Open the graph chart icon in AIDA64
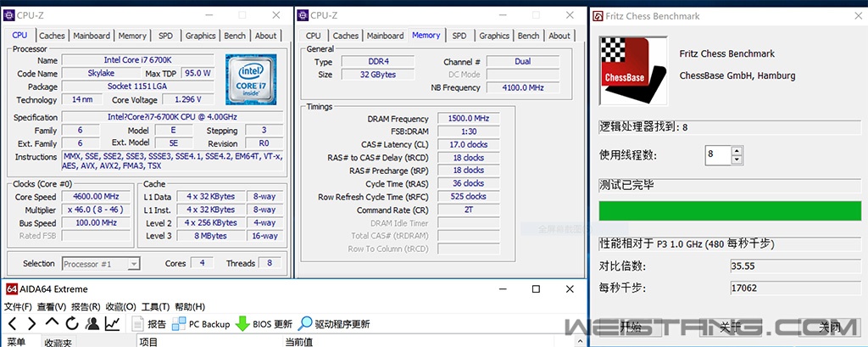Viewport: 868px width, 347px height. [x=112, y=323]
